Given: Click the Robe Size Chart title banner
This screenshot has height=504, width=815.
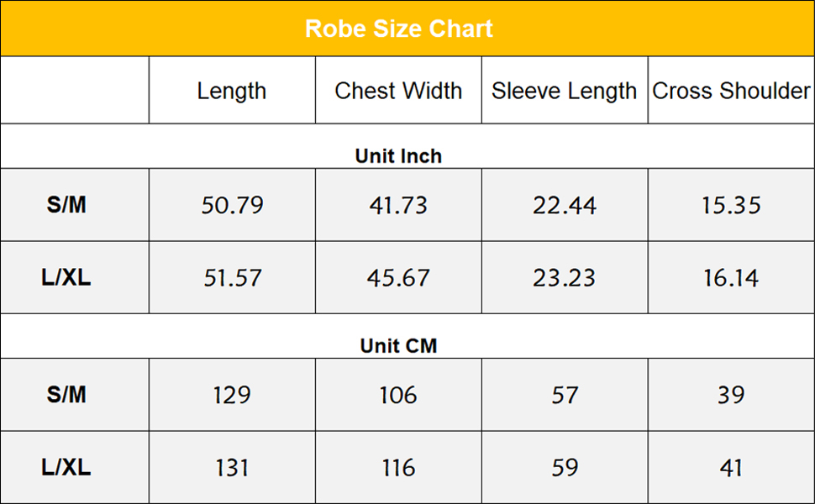Looking at the screenshot, I should (x=399, y=29).
